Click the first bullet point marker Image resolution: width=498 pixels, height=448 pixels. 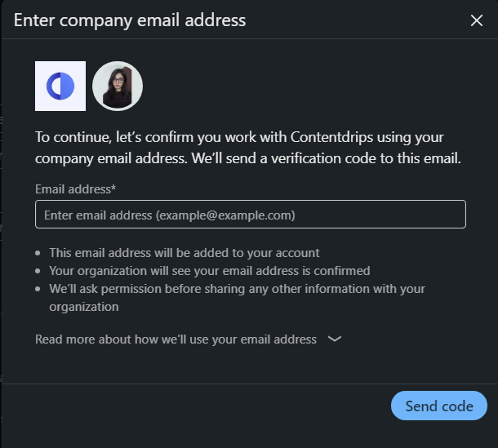point(39,253)
